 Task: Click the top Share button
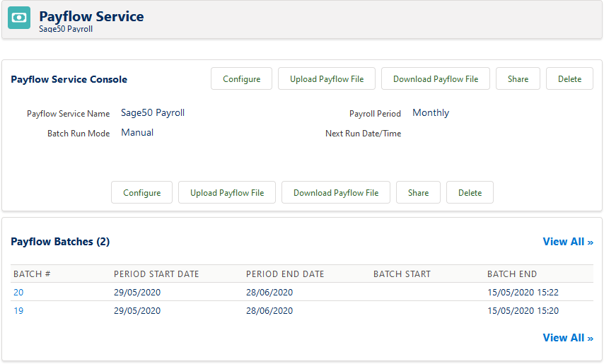[518, 79]
